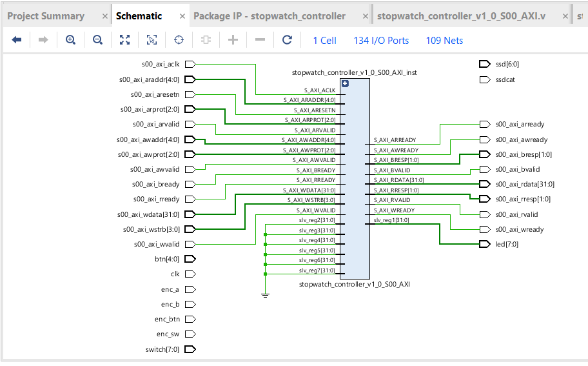Select the s00_axi_aclk input port
Image resolution: width=588 pixels, height=366 pixels.
(190, 64)
